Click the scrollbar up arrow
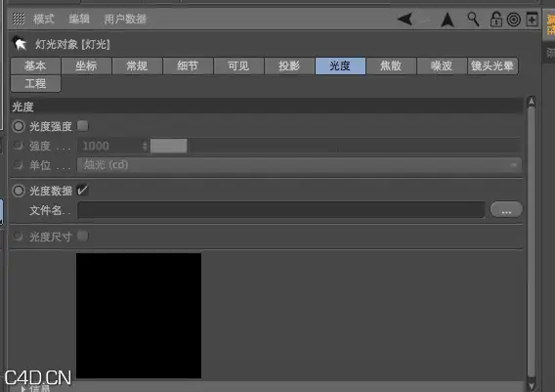Screen dimensions: 555x392 532,102
